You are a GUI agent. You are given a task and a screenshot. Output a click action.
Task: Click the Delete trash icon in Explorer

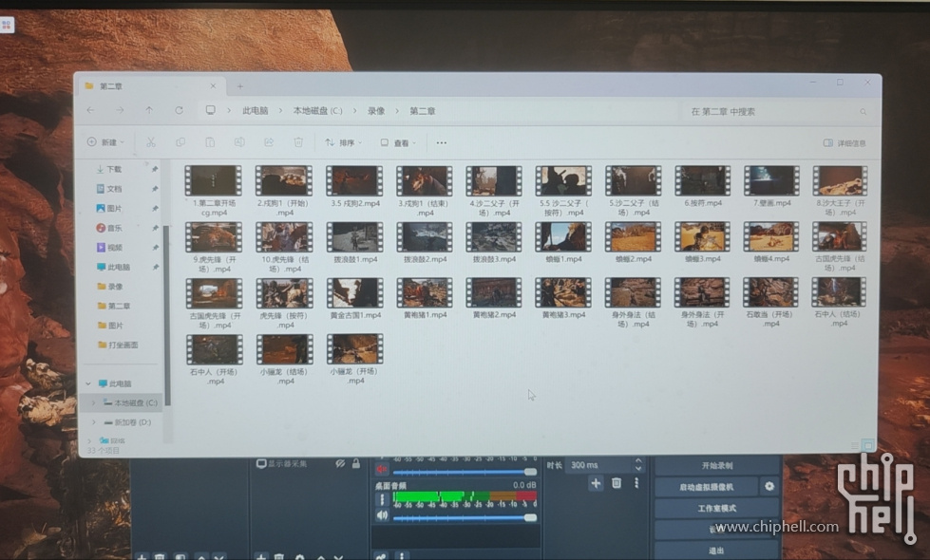pyautogui.click(x=298, y=142)
